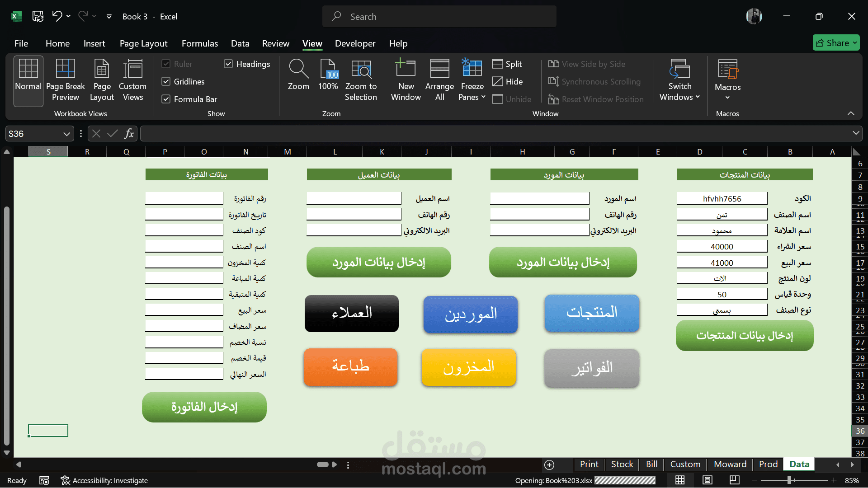Viewport: 868px width, 488px height.
Task: Click the Insert Function fx icon
Action: point(129,133)
